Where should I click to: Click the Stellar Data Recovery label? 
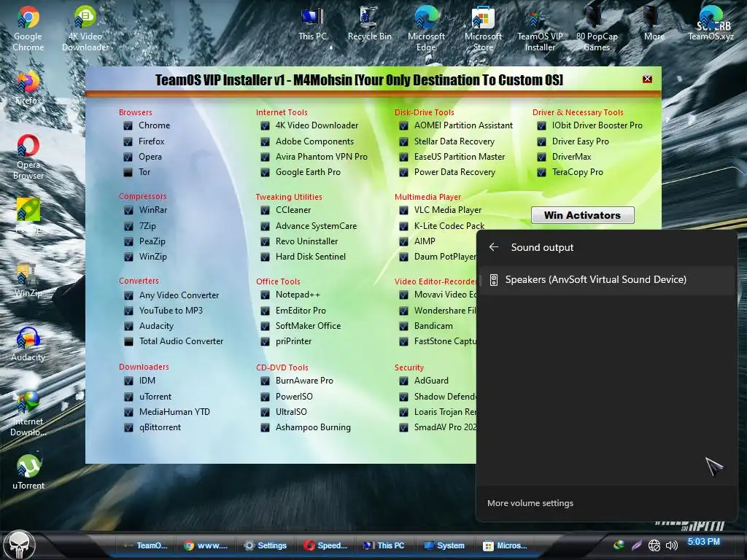point(454,141)
